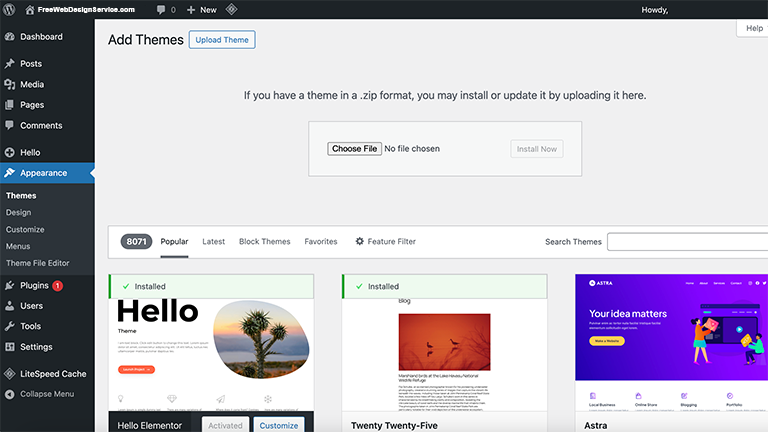
Task: Click the Users person icon
Action: pyautogui.click(x=10, y=306)
